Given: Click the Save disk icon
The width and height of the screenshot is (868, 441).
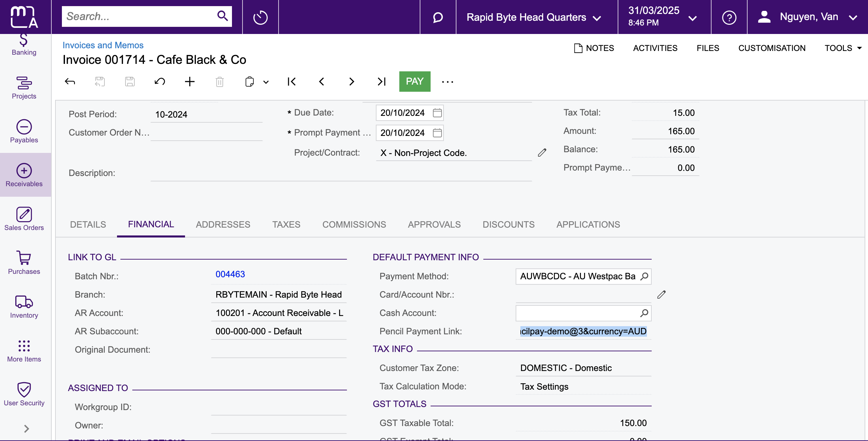Looking at the screenshot, I should coord(130,82).
